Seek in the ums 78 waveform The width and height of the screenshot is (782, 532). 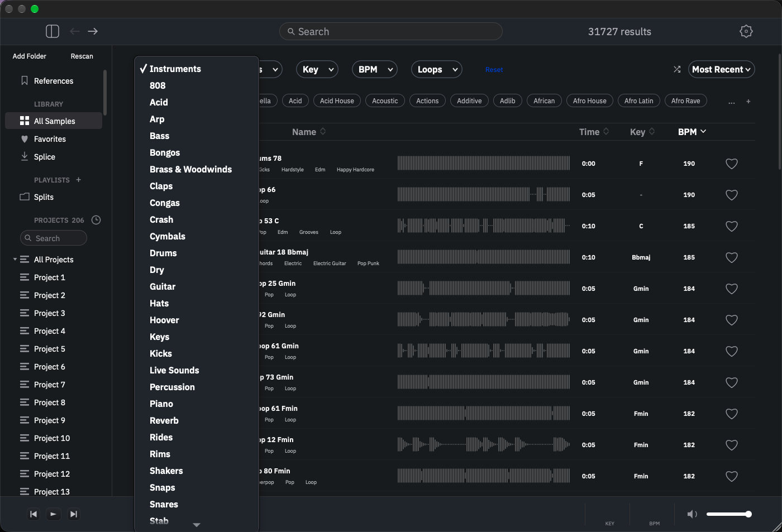coord(484,163)
